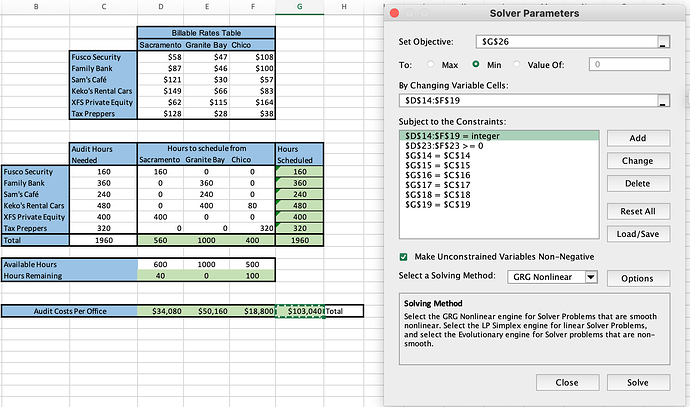Select constraint $G$15 = $C$15
This screenshot has height=407, width=690.
tap(499, 165)
